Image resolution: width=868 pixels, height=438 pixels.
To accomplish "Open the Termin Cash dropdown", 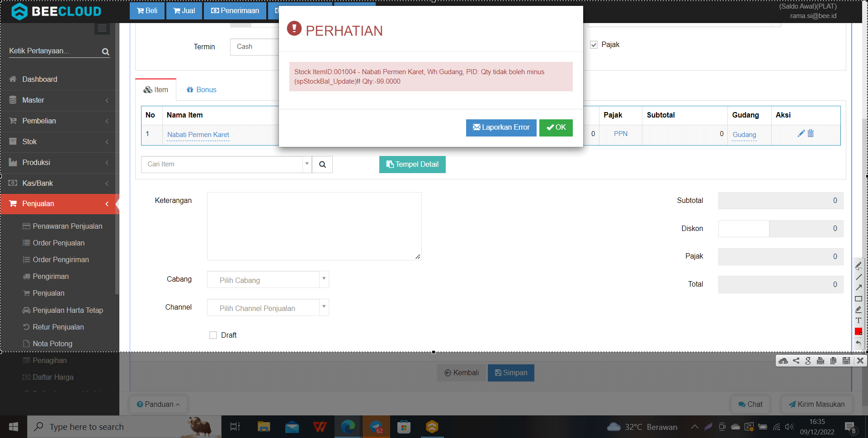I will (255, 47).
